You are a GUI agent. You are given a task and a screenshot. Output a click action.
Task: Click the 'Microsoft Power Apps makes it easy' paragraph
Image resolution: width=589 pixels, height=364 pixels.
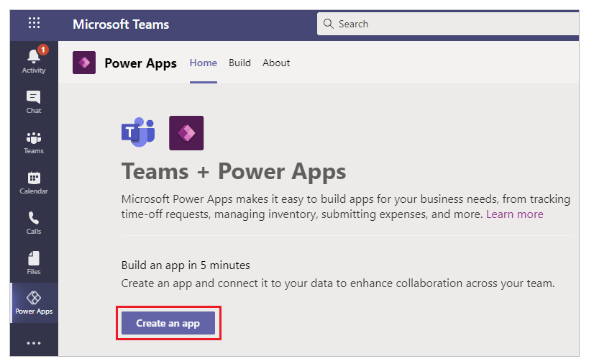point(346,206)
